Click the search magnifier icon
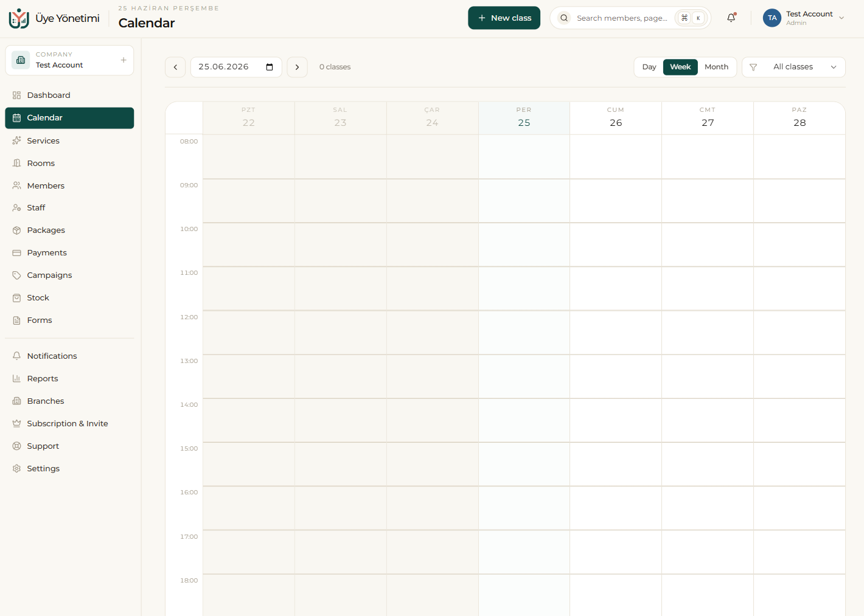Viewport: 864px width, 616px height. [x=564, y=18]
